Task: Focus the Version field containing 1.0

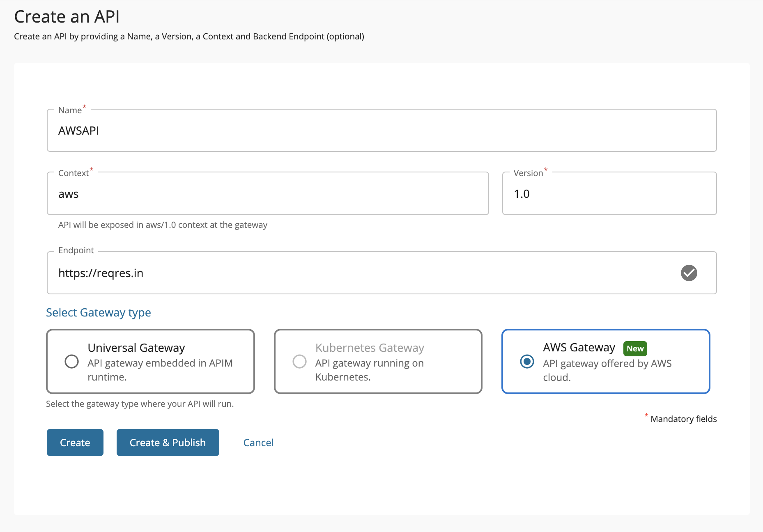Action: pos(609,193)
